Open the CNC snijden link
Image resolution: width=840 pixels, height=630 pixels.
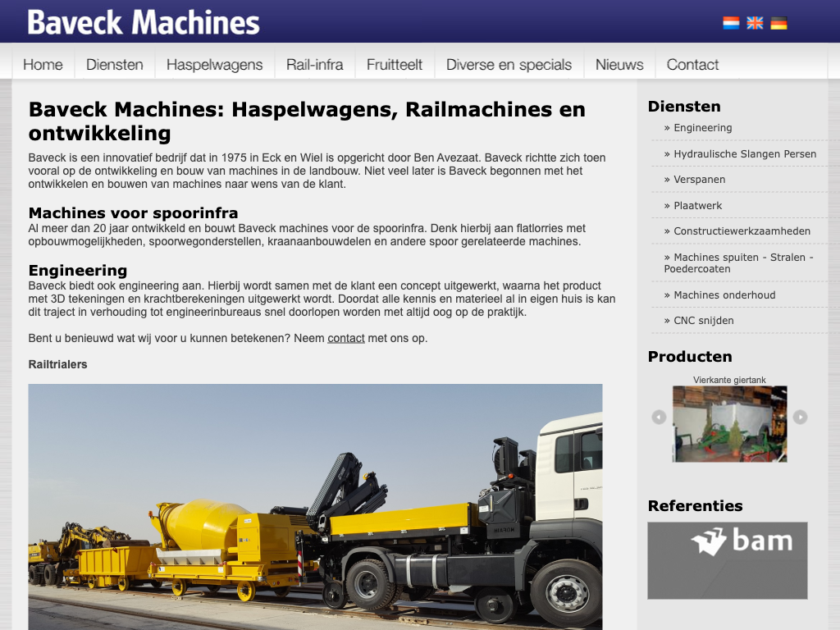click(x=703, y=321)
